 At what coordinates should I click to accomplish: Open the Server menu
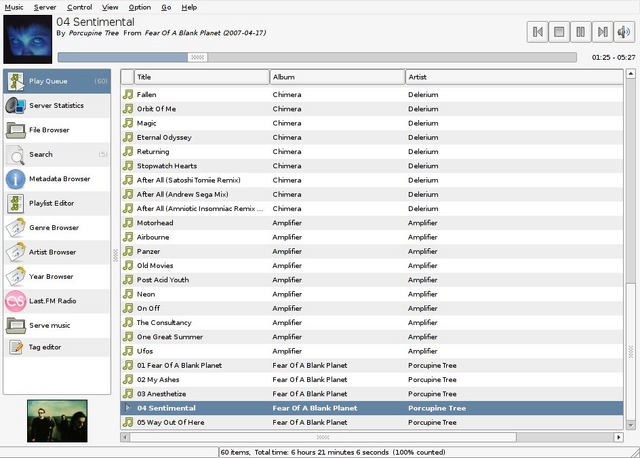point(45,7)
